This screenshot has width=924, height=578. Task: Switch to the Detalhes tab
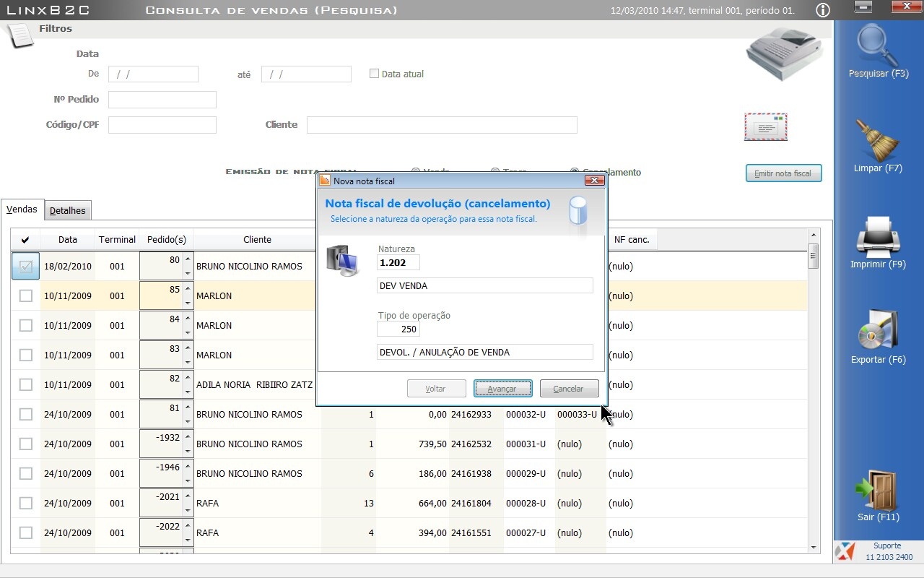pos(68,211)
